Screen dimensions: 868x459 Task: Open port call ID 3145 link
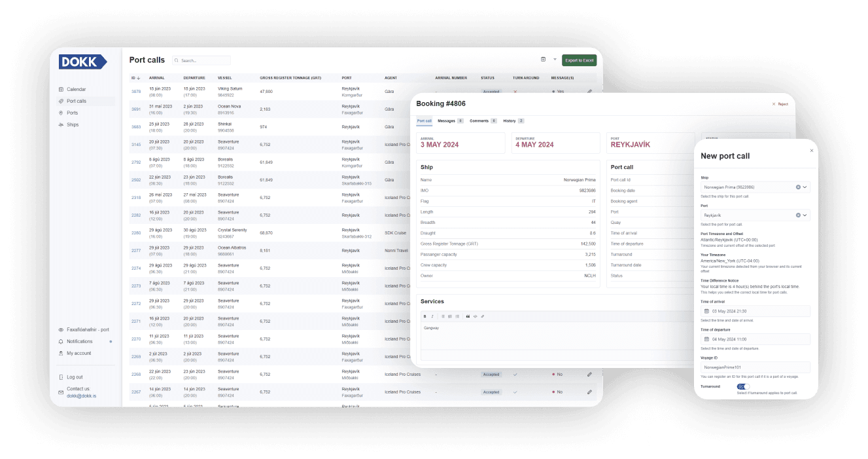tap(136, 145)
